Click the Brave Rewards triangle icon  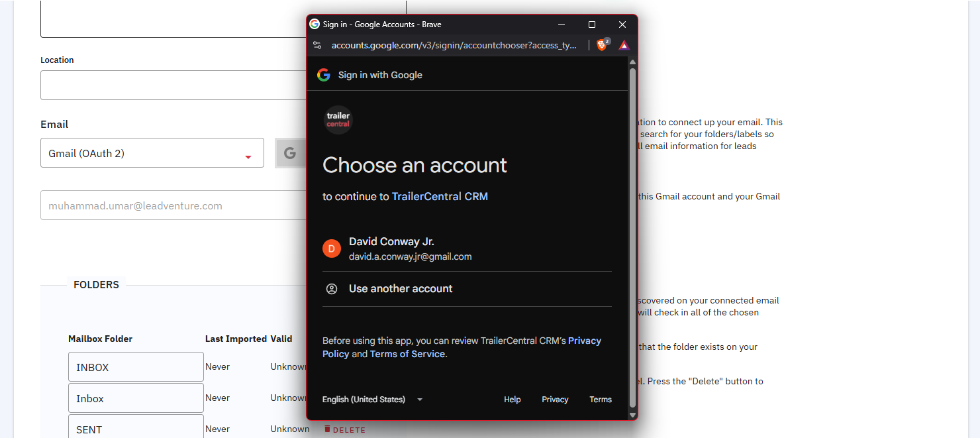[x=624, y=45]
